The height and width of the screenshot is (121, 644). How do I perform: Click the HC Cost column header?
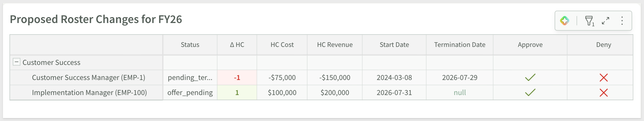pos(282,45)
